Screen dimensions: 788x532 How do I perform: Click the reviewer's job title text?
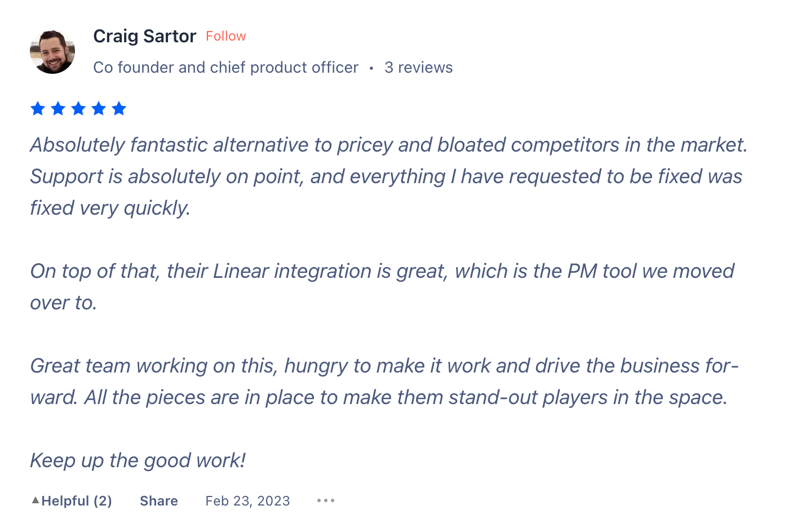(x=225, y=67)
